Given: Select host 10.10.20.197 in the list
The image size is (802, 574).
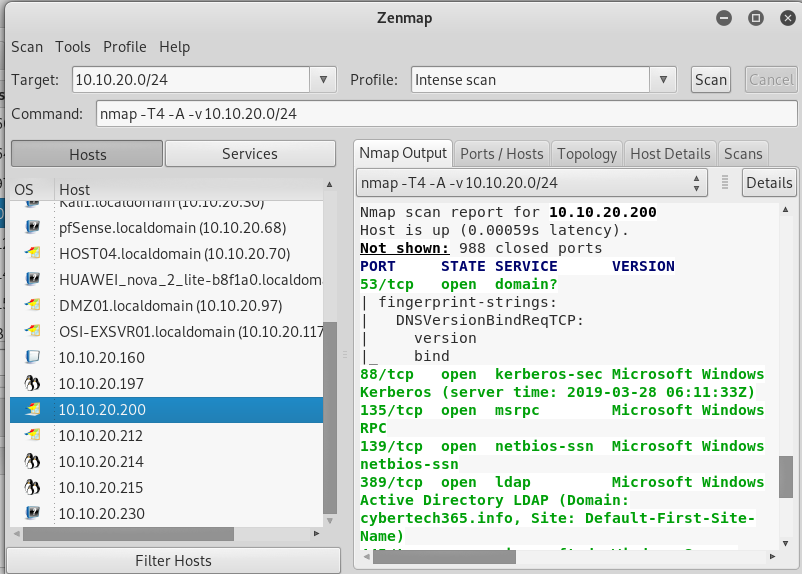Looking at the screenshot, I should point(167,383).
